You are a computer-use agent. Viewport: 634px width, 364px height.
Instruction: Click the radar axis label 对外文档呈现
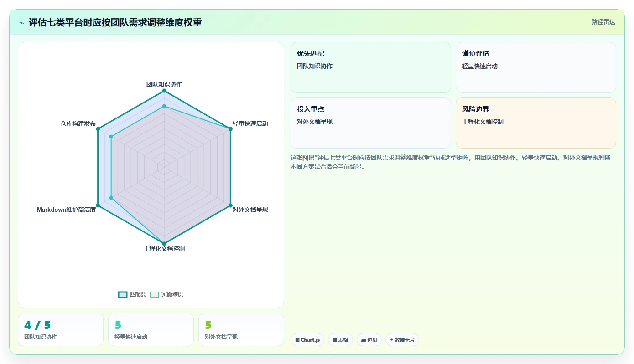click(250, 210)
